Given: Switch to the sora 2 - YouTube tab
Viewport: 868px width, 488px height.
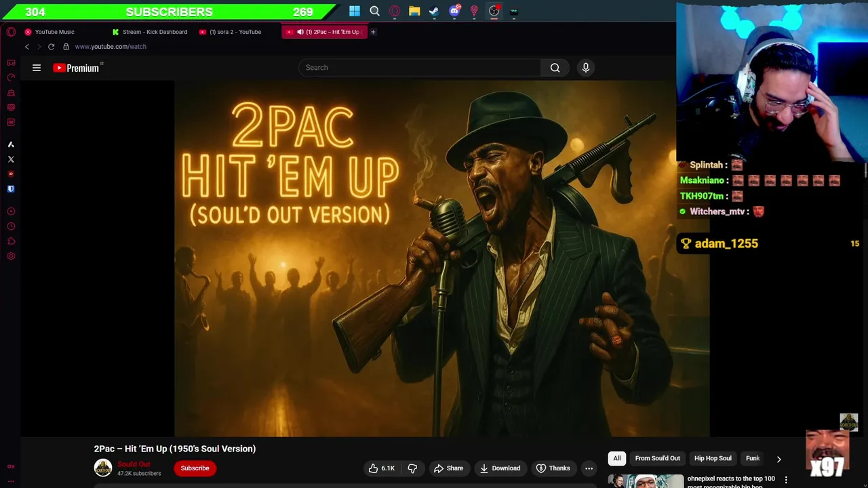Looking at the screenshot, I should click(x=235, y=32).
